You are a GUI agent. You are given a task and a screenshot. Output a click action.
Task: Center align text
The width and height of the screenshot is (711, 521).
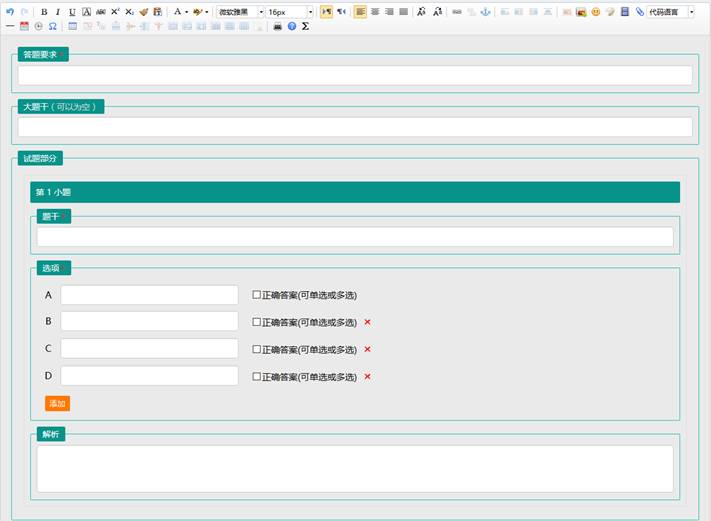click(x=375, y=12)
